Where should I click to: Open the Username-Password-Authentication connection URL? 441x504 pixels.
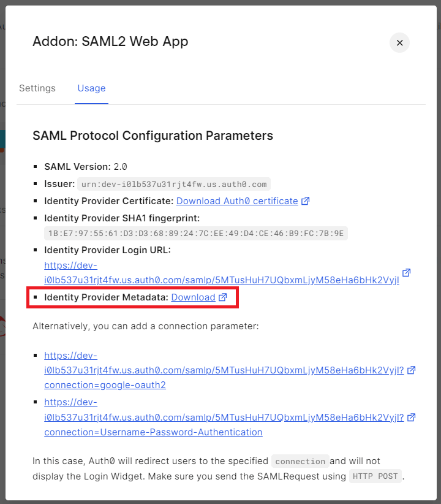tap(224, 417)
